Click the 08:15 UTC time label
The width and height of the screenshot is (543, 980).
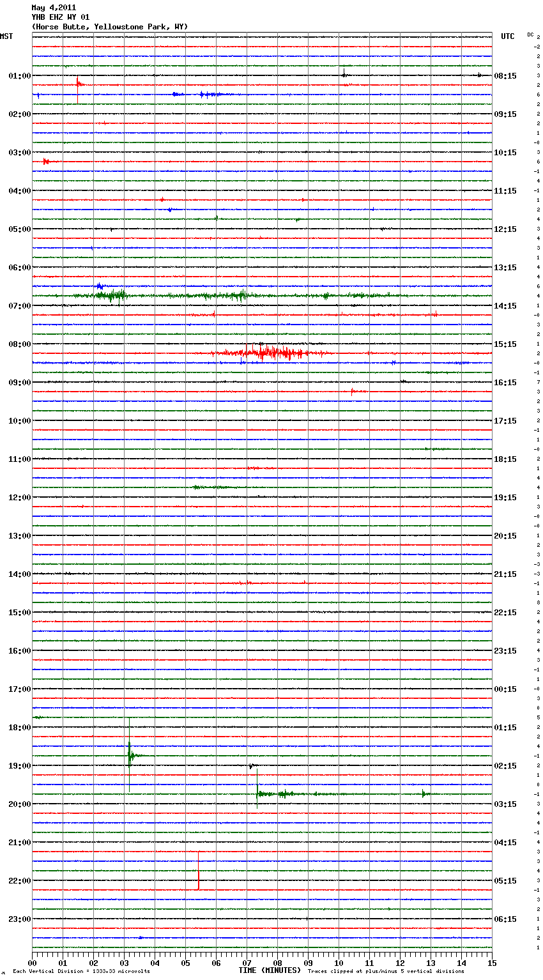click(505, 76)
